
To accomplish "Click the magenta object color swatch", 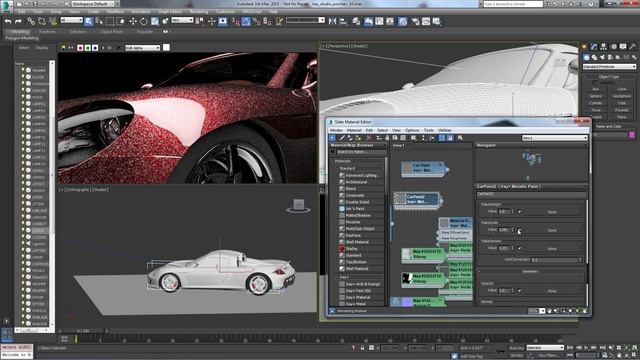I will coord(632,135).
